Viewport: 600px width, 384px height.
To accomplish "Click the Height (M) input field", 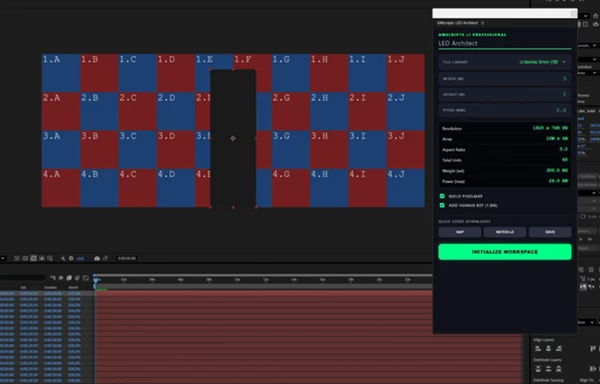I will click(x=505, y=94).
